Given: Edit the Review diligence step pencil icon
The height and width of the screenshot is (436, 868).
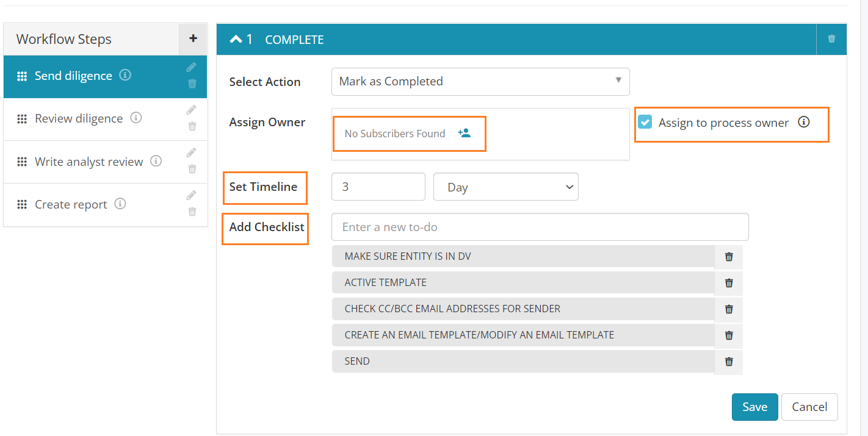Looking at the screenshot, I should click(192, 110).
